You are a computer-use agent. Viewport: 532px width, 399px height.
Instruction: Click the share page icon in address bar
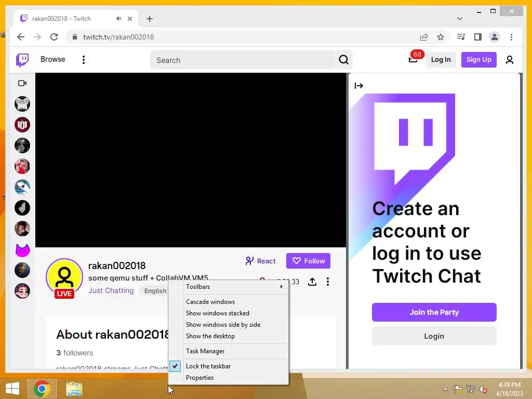[x=424, y=37]
